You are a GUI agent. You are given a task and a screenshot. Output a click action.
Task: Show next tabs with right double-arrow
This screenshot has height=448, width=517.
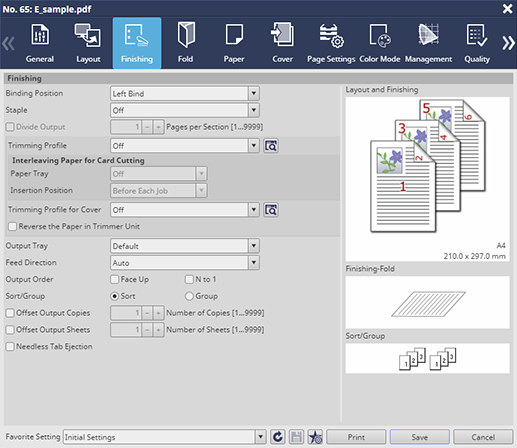508,43
